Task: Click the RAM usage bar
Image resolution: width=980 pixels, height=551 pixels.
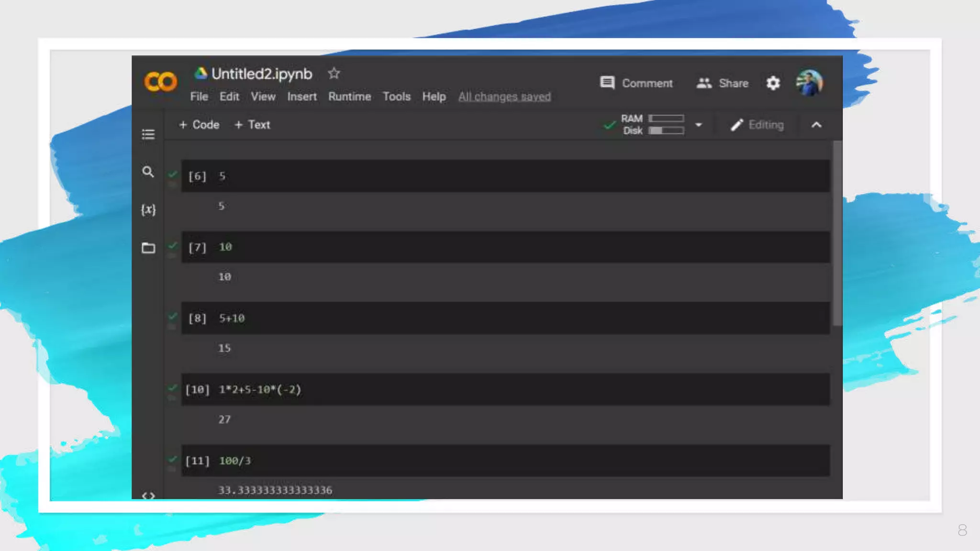Action: [x=666, y=118]
